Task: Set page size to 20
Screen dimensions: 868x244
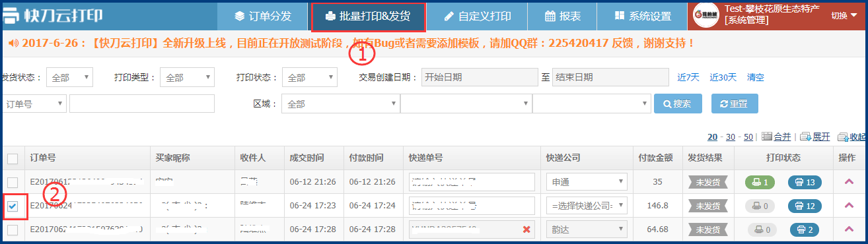Action: [712, 137]
